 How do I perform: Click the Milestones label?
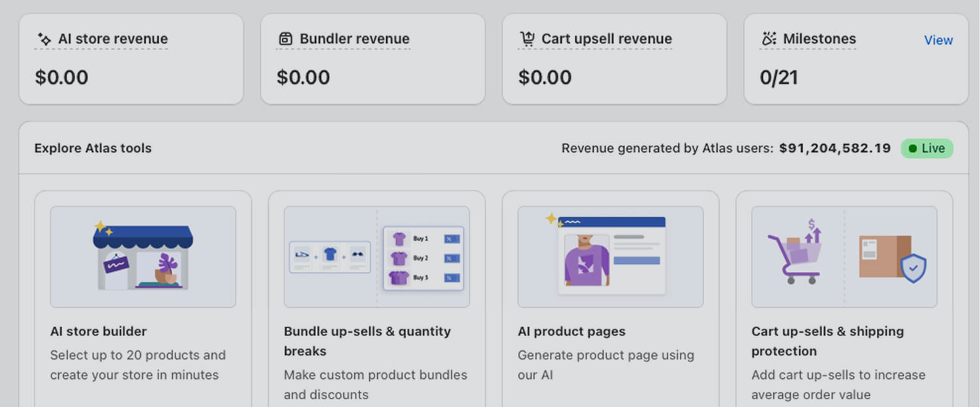(x=819, y=39)
